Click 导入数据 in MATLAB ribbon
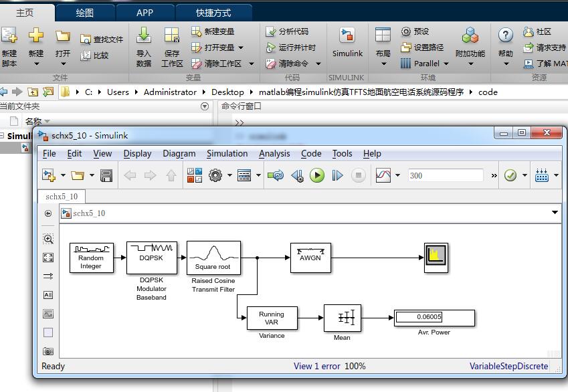 pos(144,47)
